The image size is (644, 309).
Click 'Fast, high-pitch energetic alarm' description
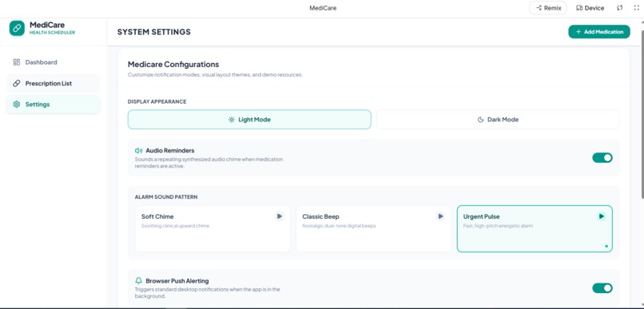coord(499,226)
